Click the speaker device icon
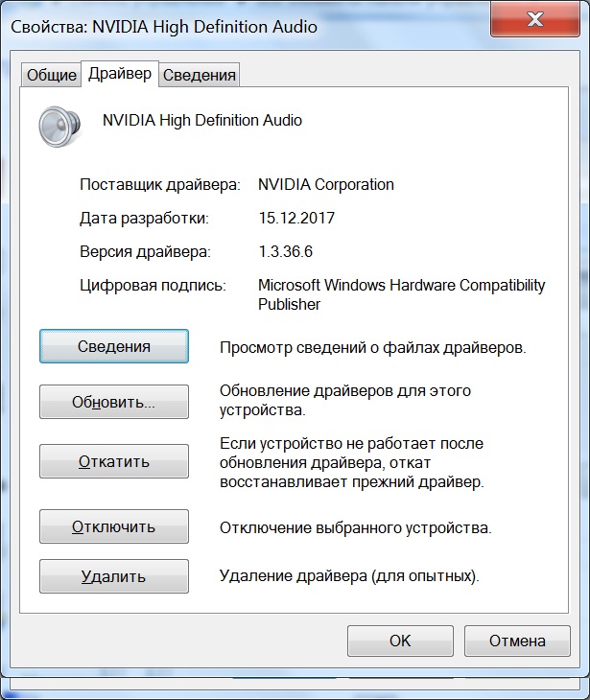The height and width of the screenshot is (700, 590). [54, 126]
